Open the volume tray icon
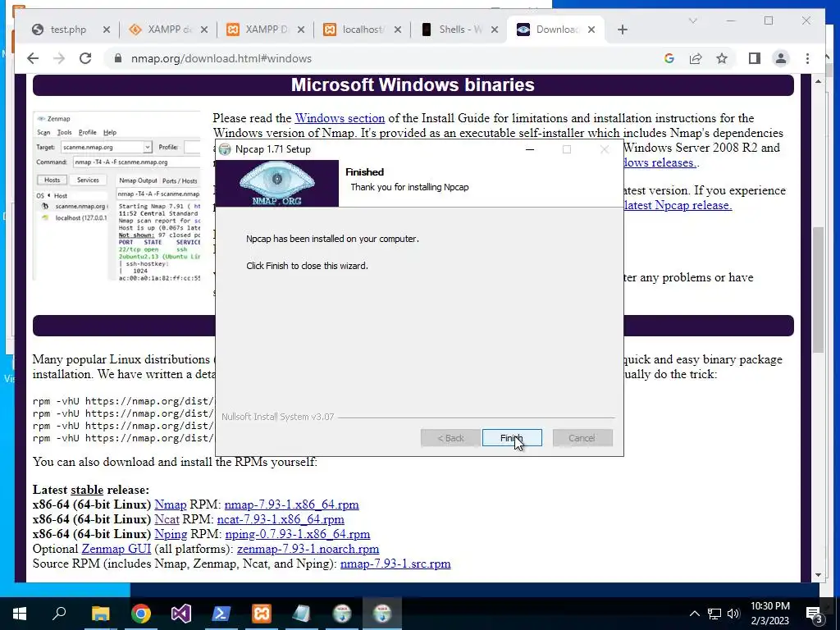This screenshot has height=630, width=840. coord(733,614)
